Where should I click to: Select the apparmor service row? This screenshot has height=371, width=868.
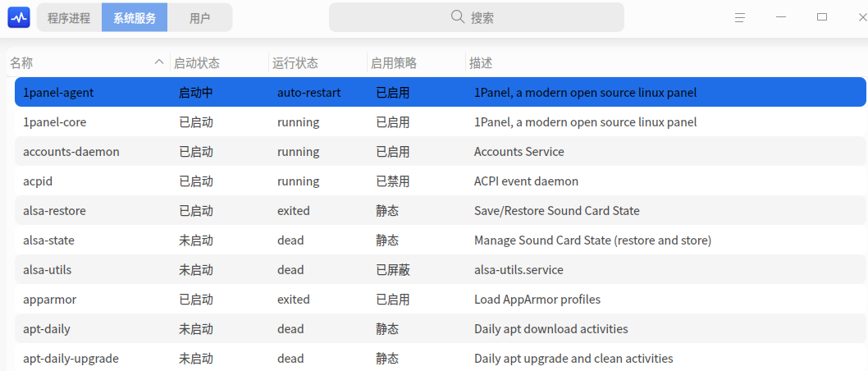click(440, 300)
